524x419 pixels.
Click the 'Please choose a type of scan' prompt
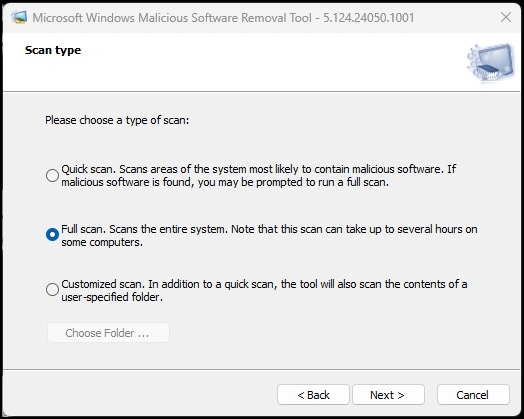(x=117, y=120)
